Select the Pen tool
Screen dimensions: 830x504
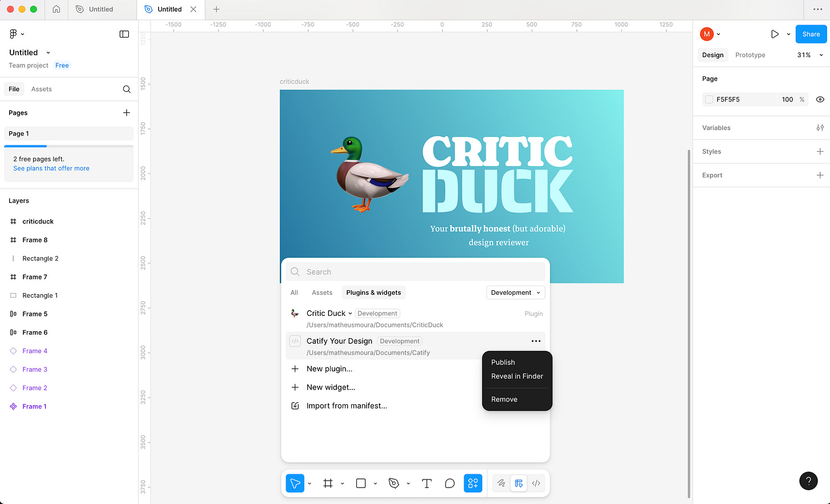[394, 483]
